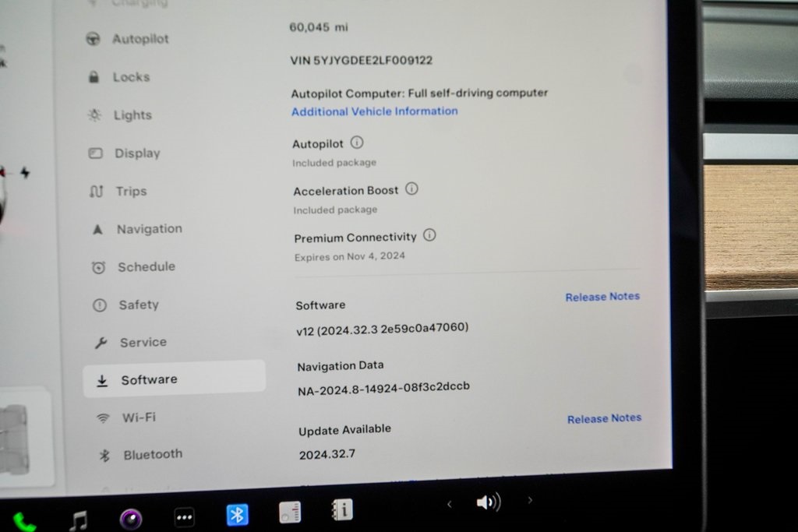Screen dimensions: 798x532
Task: Launch the purple camera app
Action: pyautogui.click(x=131, y=518)
